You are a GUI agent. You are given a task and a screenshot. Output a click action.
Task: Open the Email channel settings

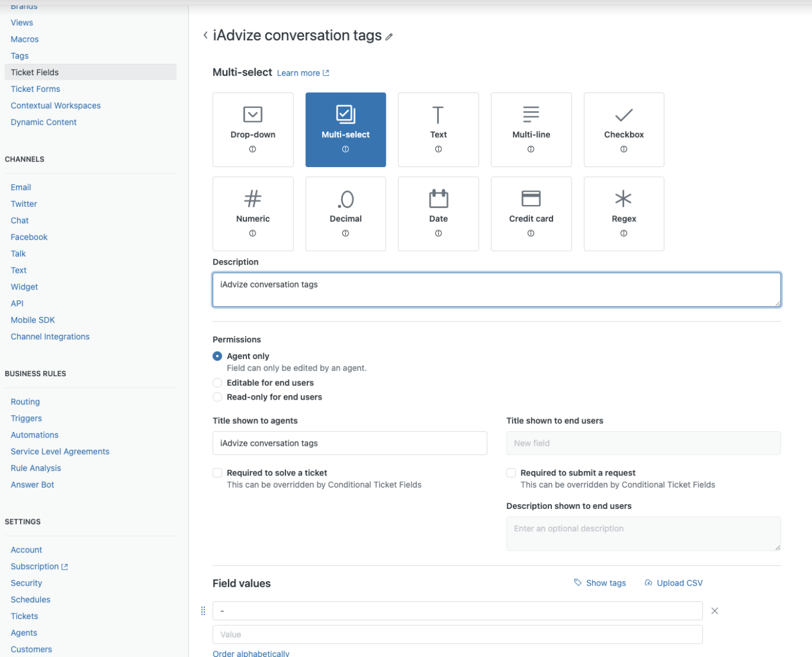(21, 187)
